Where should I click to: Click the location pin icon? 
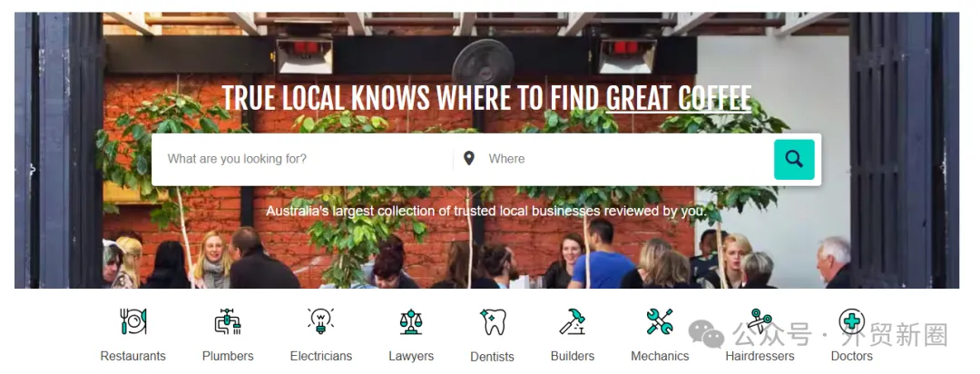pyautogui.click(x=469, y=158)
